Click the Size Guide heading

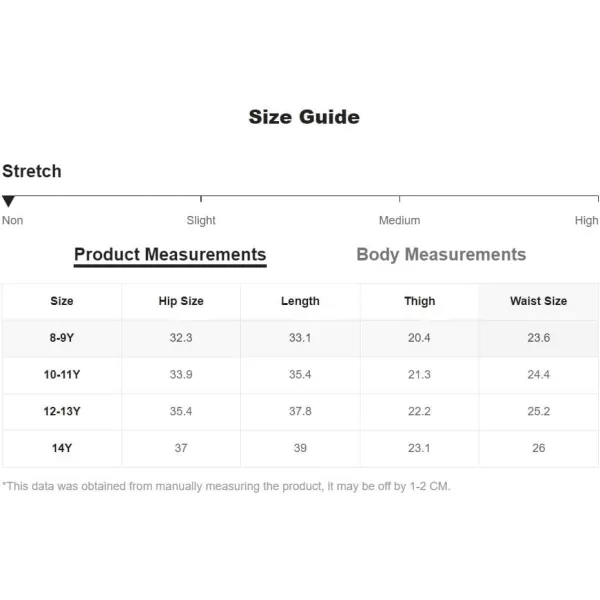[304, 117]
